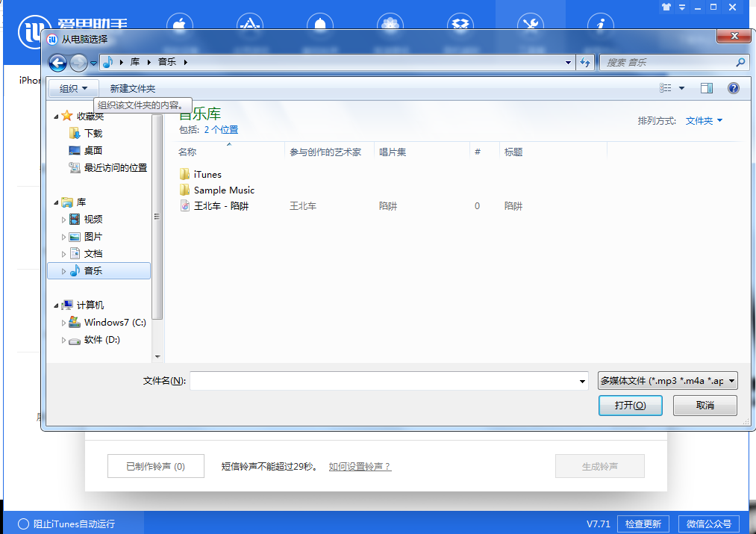Open recent locations dropdown beside forward arrow
Viewport: 756px width, 534px height.
pos(94,63)
